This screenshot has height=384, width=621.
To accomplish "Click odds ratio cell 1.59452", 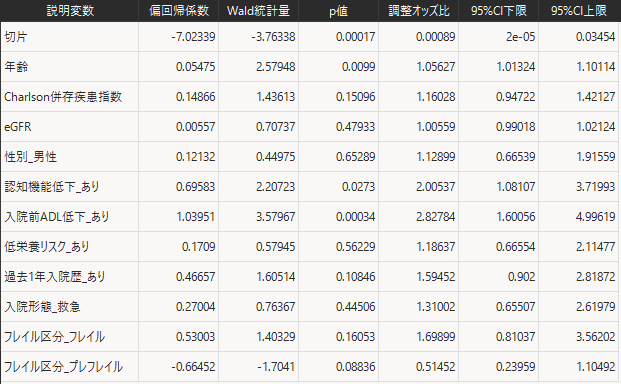I will click(419, 277).
